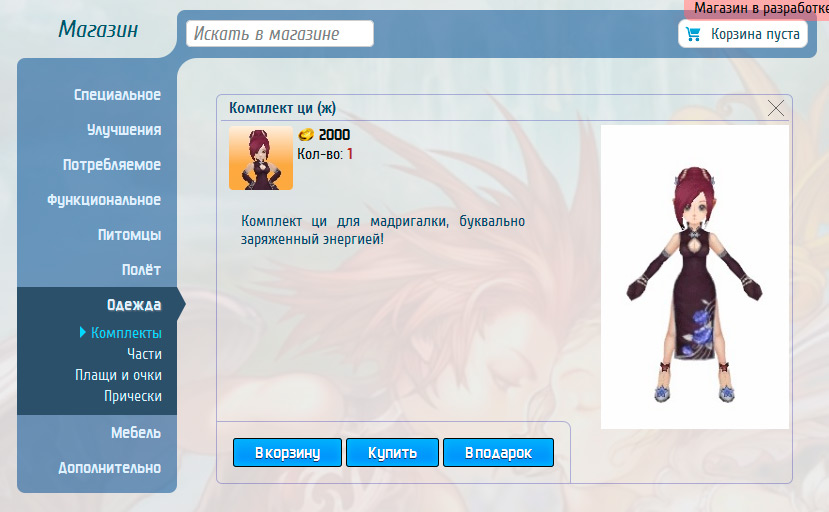Close the Комплект ци item dialog
This screenshot has width=829, height=512.
[775, 108]
